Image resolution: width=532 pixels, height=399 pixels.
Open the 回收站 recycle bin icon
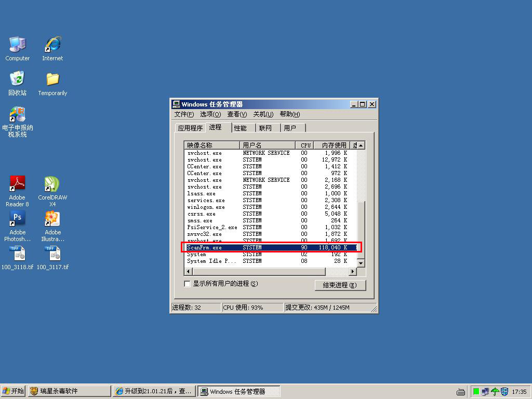(x=18, y=79)
